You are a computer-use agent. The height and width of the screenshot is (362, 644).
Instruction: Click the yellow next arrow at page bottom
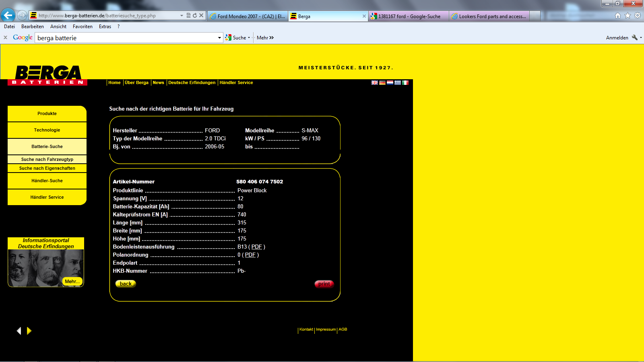(x=29, y=331)
